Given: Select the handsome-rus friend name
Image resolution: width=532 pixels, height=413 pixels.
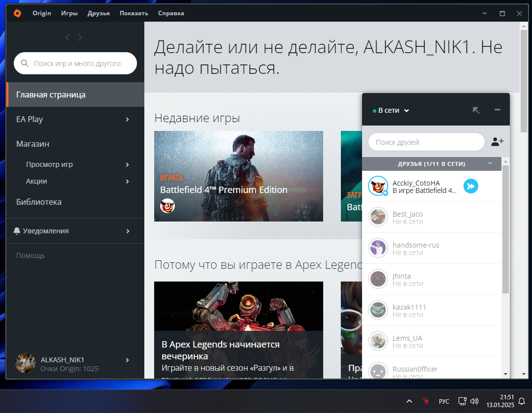Looking at the screenshot, I should click(416, 245).
